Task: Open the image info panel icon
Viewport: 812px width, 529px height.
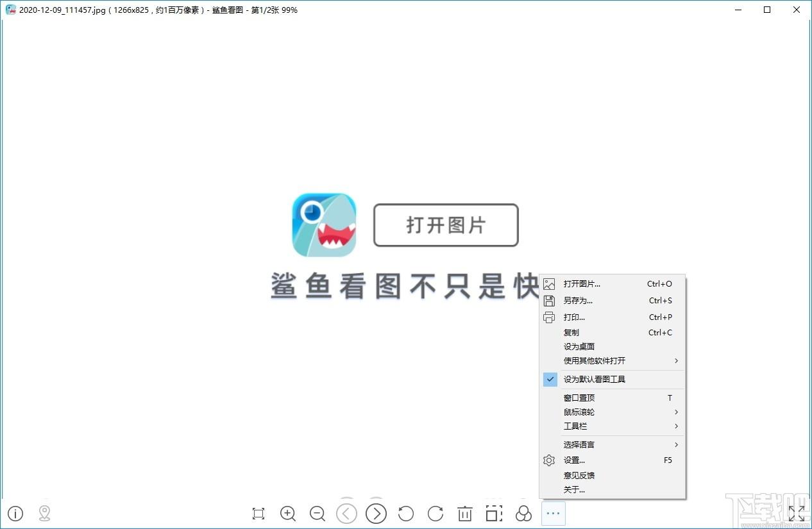Action: (x=15, y=514)
